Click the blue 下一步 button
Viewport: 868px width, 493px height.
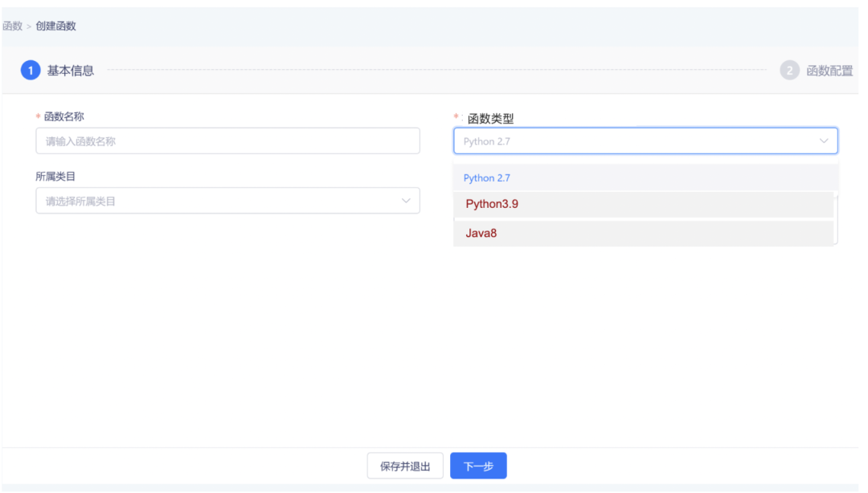click(x=478, y=467)
